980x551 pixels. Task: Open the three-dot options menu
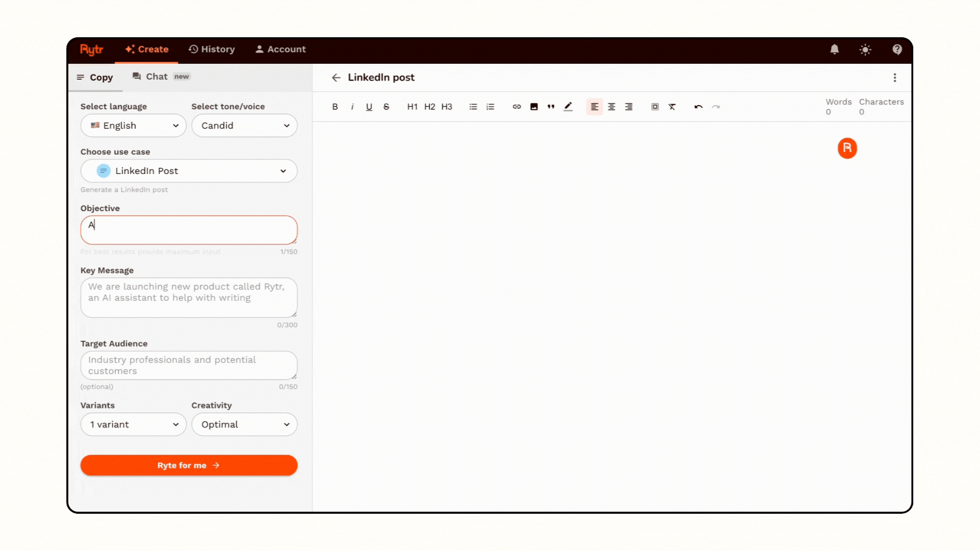coord(895,78)
